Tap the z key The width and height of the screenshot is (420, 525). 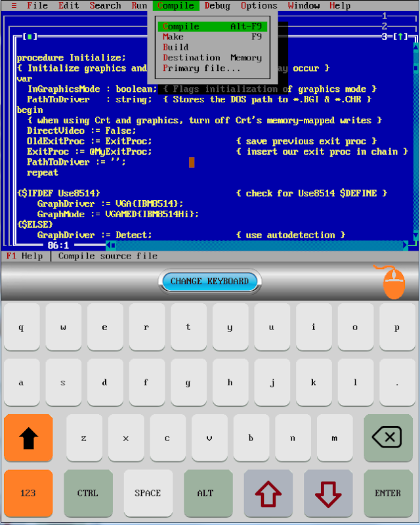(85, 438)
